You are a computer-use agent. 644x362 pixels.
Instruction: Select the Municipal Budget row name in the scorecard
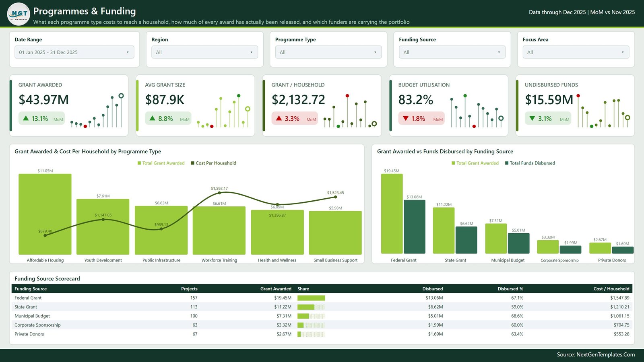(x=32, y=316)
